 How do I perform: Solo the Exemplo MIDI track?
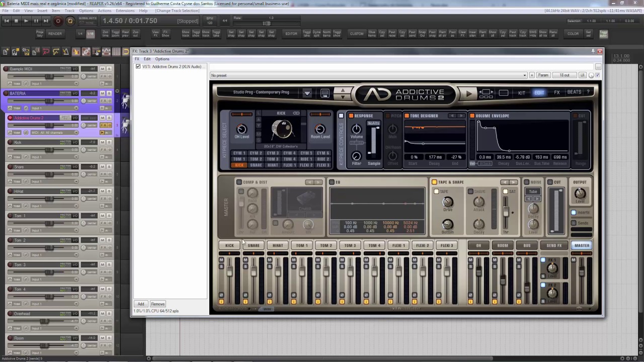[109, 69]
